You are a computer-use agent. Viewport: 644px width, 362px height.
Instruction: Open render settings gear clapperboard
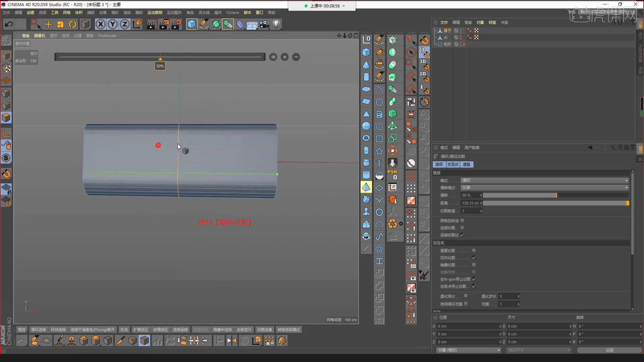coord(176,24)
